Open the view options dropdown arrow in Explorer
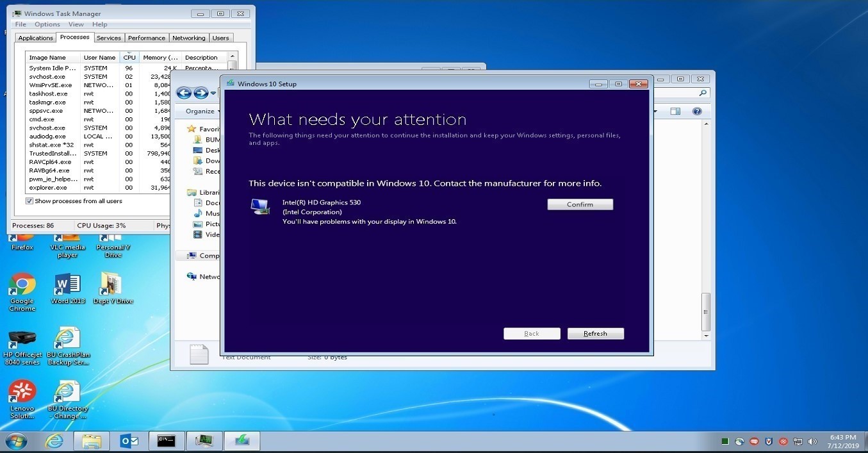Image resolution: width=868 pixels, height=453 pixels. tap(655, 111)
